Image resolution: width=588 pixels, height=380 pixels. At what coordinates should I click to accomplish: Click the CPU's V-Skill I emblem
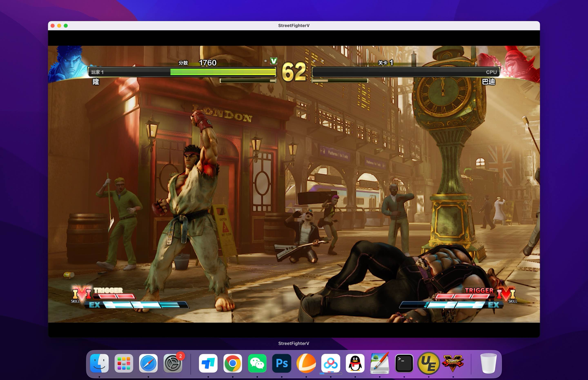point(506,294)
